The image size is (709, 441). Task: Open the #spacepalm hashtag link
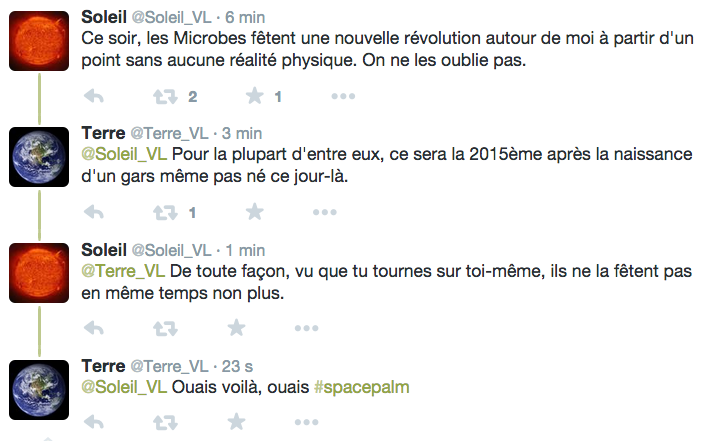(x=361, y=388)
